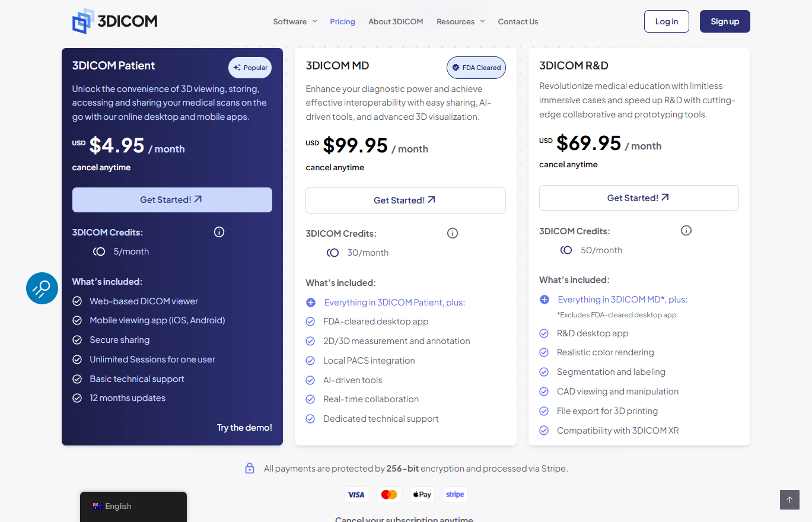Click the Unlimited Sessions for one user text
This screenshot has width=812, height=522.
click(x=152, y=359)
